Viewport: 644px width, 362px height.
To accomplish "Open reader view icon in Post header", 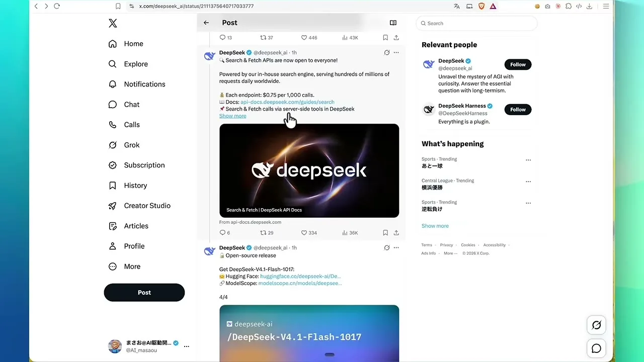I will 393,23.
